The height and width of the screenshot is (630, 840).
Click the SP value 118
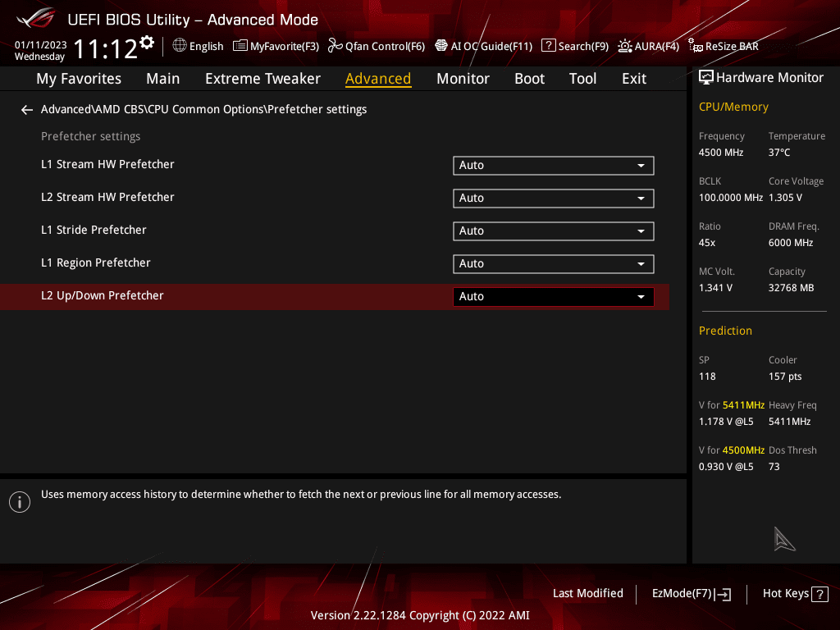point(707,377)
